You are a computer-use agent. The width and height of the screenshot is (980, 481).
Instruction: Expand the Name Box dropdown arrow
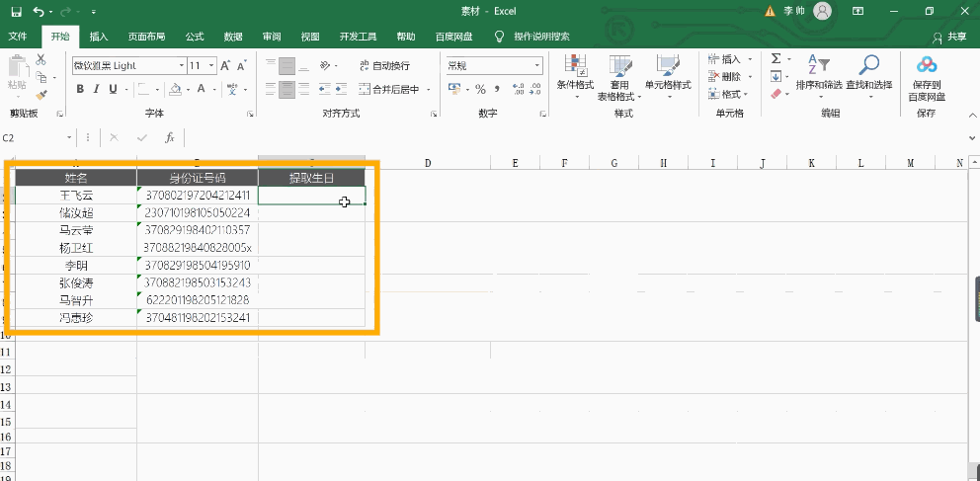click(69, 137)
